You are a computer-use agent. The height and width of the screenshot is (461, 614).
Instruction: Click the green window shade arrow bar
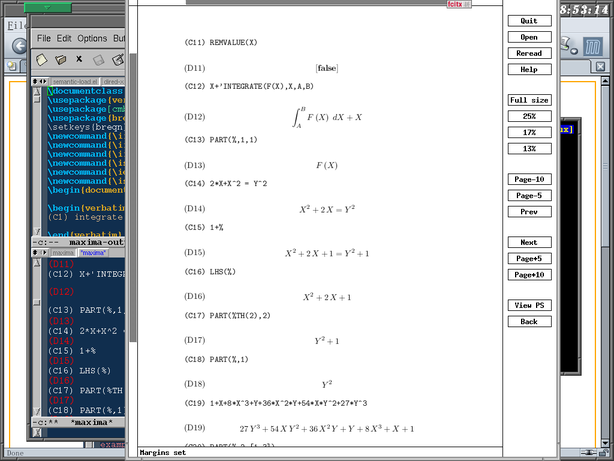pos(48,7)
